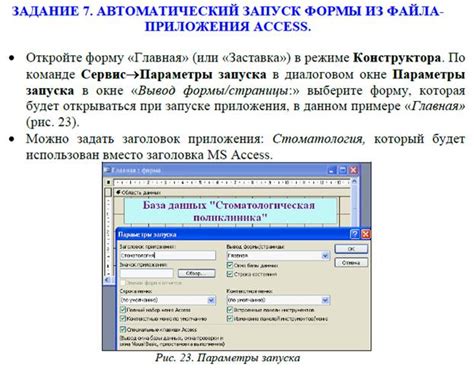The image size is (474, 369).
Task: Open the Контекстное меню dropdown
Action: coord(325,300)
